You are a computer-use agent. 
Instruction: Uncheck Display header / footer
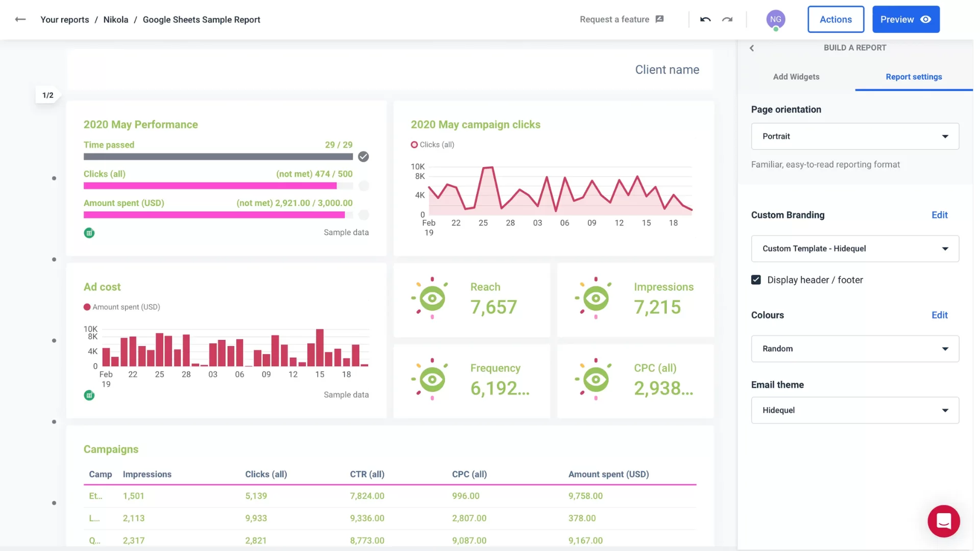[756, 280]
